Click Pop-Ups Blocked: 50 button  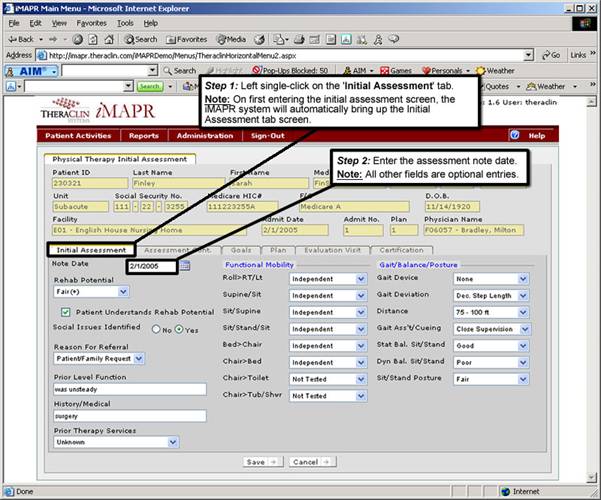(x=290, y=71)
